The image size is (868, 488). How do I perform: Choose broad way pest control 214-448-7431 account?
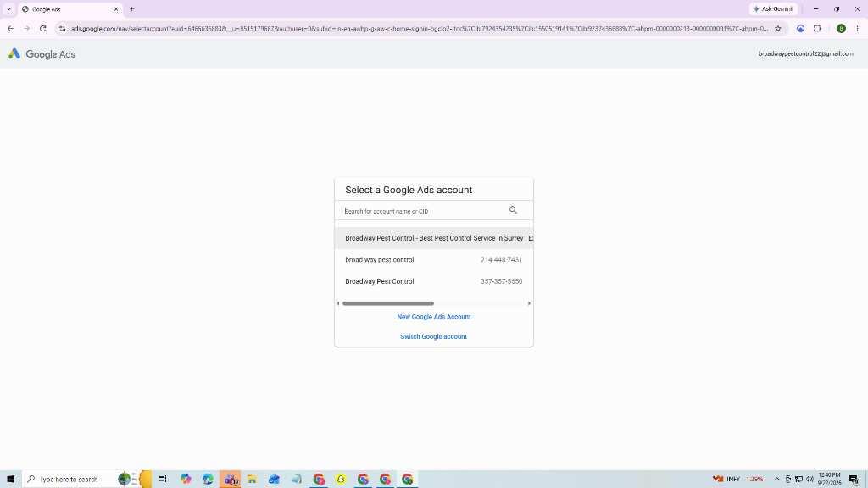(433, 259)
